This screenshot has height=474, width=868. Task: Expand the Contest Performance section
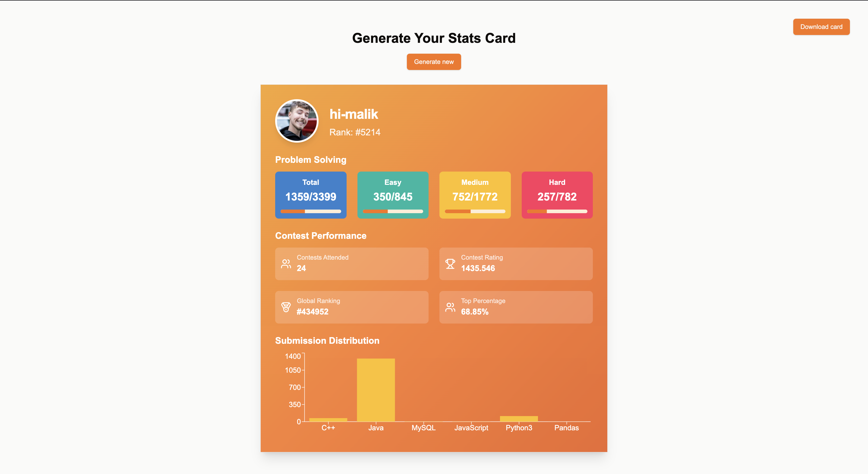320,236
